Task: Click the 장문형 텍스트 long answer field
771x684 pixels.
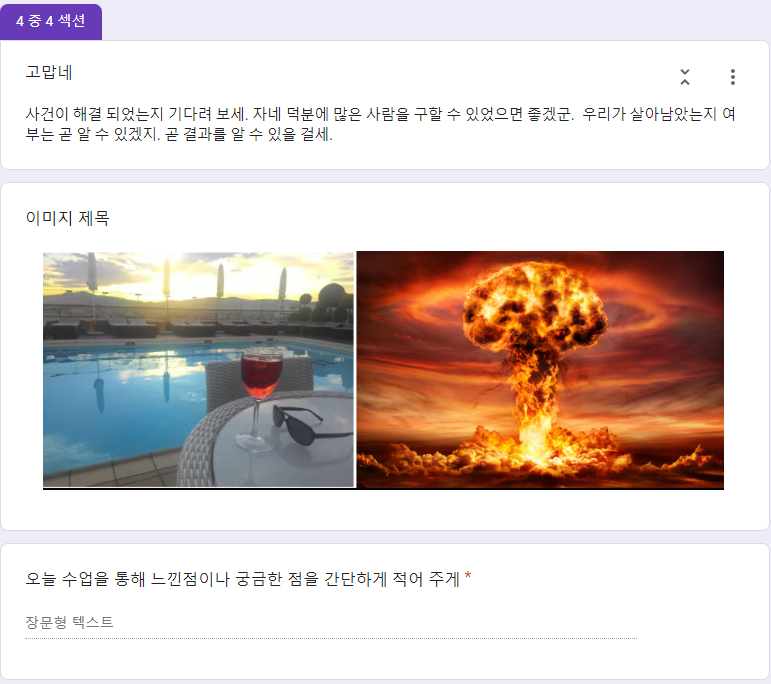Action: pos(331,624)
